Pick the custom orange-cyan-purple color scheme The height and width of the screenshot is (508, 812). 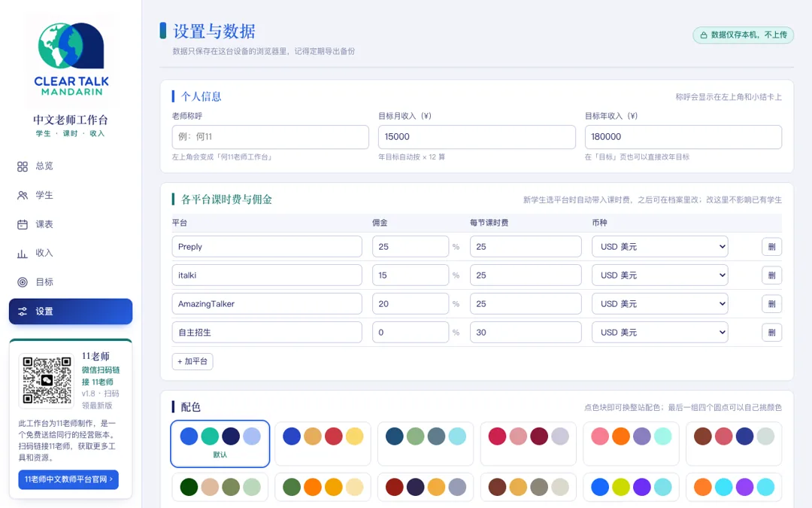pyautogui.click(x=734, y=487)
